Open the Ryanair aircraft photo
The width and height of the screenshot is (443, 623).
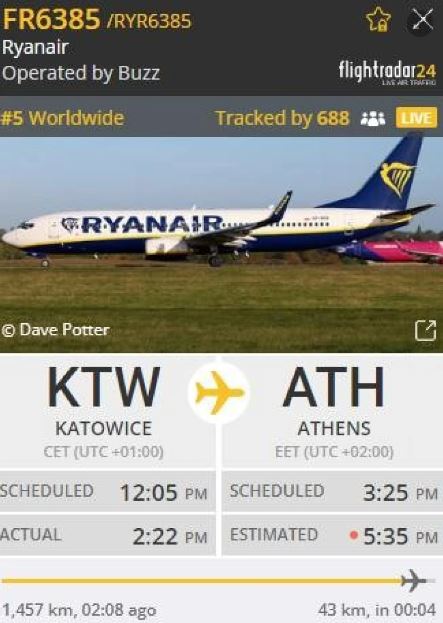pos(221,244)
